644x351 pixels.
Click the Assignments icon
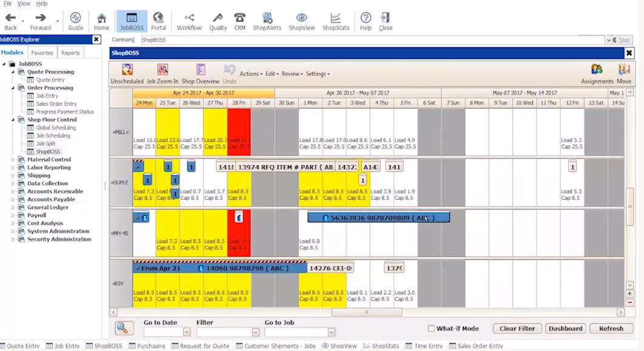(x=596, y=69)
